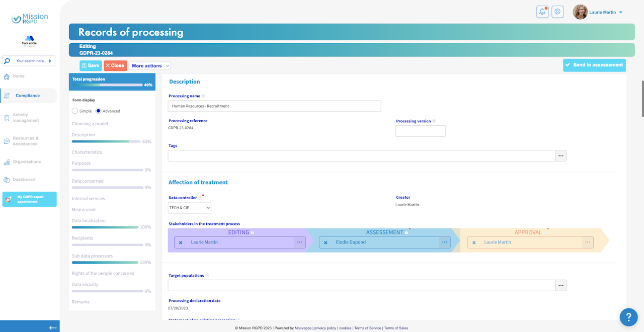Click the help icon next to Data controller
Image resolution: width=644 pixels, height=332 pixels.
click(x=200, y=198)
